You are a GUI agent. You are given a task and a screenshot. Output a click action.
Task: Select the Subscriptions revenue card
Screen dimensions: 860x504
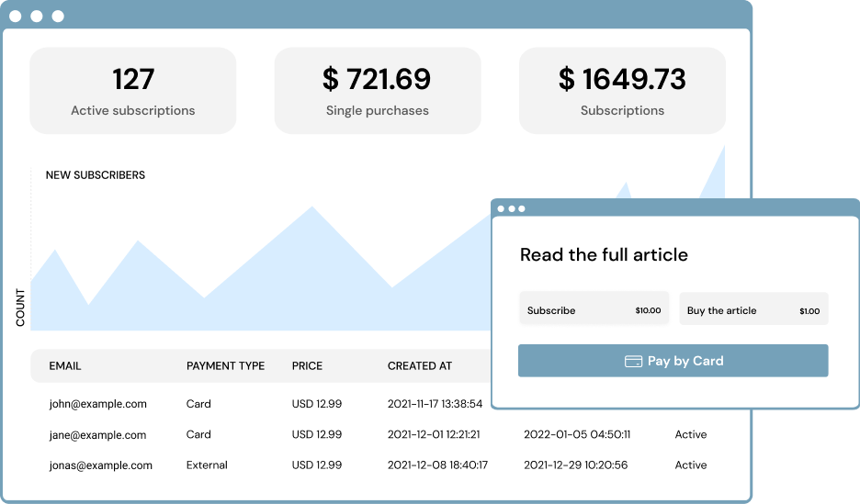click(622, 91)
